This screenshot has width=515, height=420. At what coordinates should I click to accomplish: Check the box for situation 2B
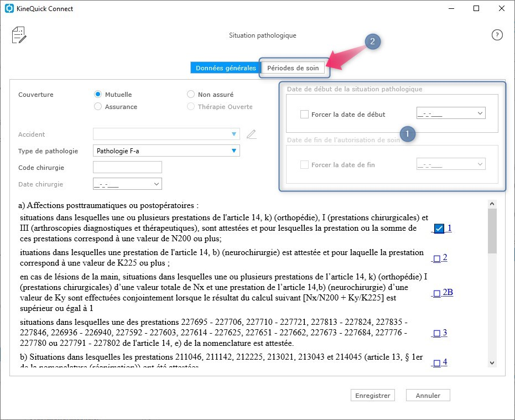(x=437, y=293)
